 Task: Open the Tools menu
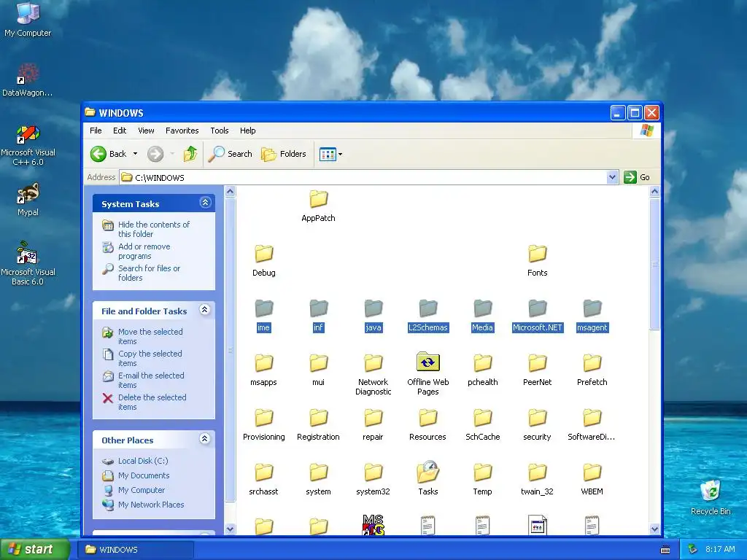click(219, 131)
